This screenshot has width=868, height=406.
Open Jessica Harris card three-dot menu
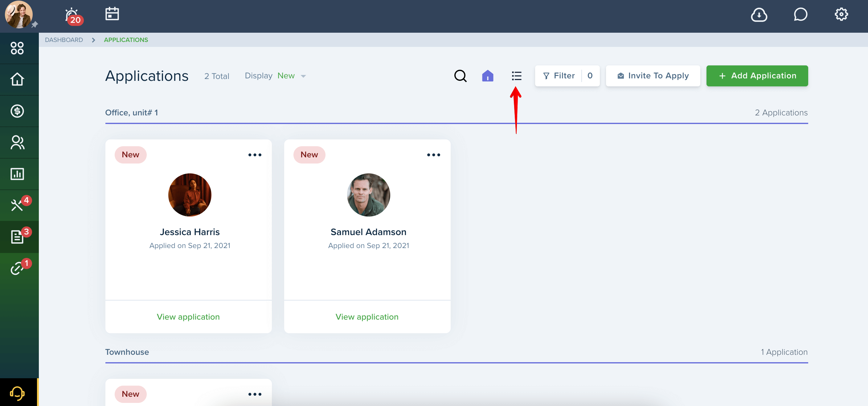(x=255, y=155)
